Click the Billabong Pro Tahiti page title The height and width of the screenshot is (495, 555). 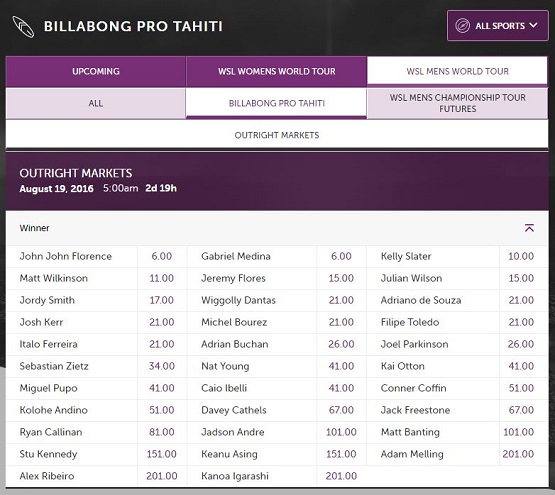point(133,26)
